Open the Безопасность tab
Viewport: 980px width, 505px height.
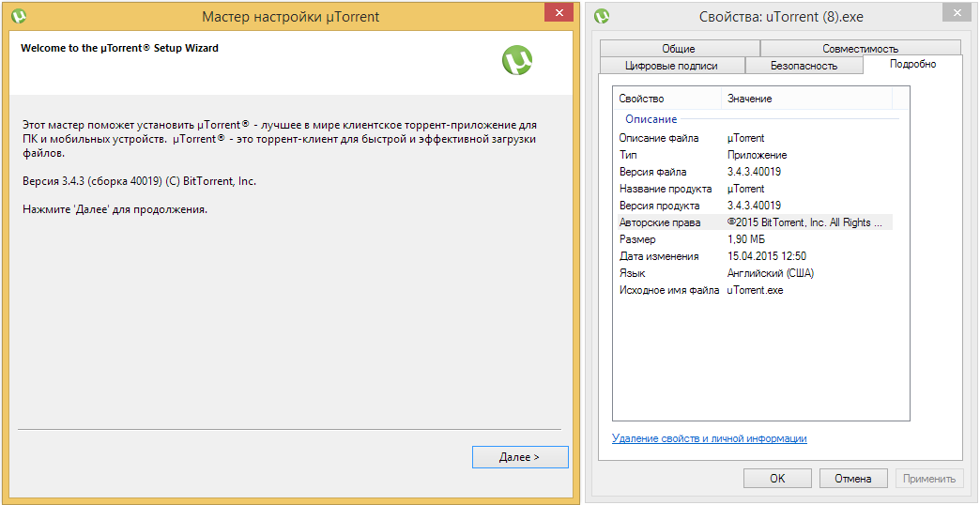click(x=804, y=66)
